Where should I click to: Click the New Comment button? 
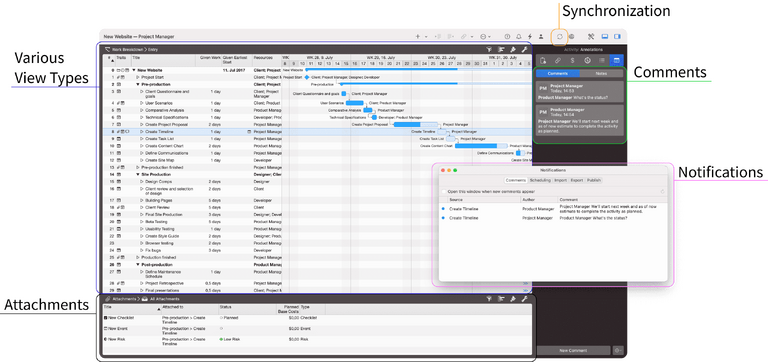[x=574, y=351]
